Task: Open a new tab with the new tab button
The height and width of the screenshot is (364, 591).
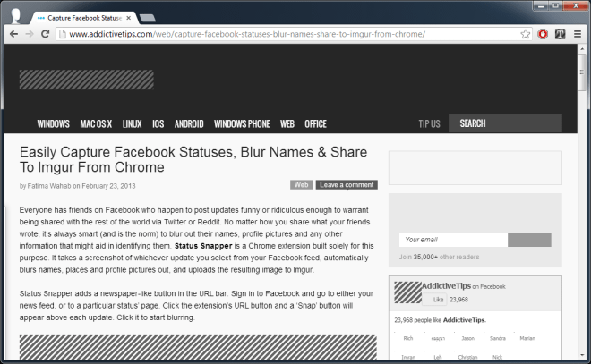Action: click(x=148, y=18)
